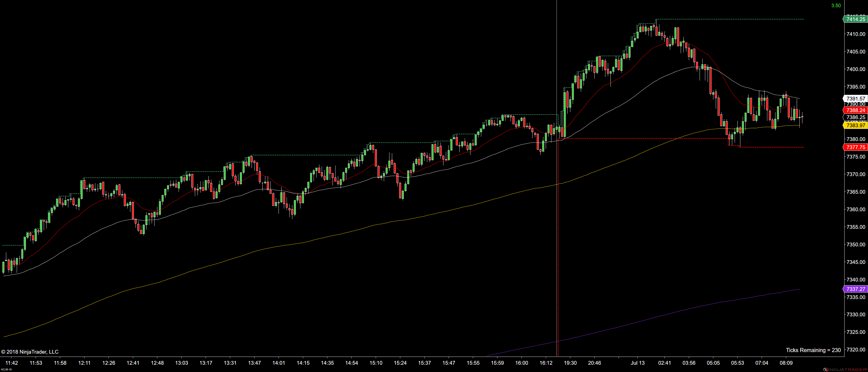Select the red 7388.24 price marker

(x=855, y=110)
